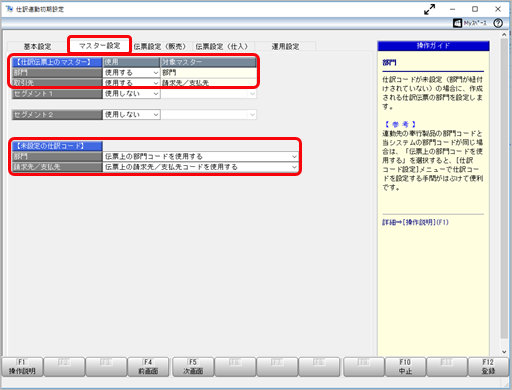Click the 部門 対象マスター field

pyautogui.click(x=209, y=73)
